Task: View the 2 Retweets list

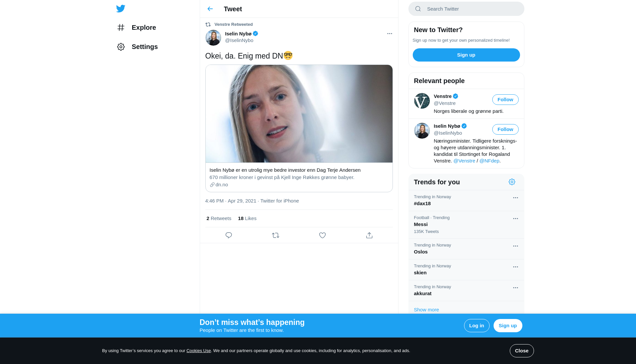Action: 219,218
